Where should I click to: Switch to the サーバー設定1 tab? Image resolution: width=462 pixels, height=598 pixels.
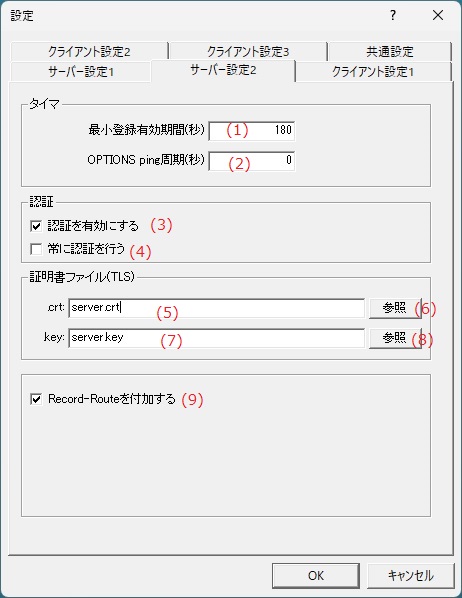(x=80, y=72)
